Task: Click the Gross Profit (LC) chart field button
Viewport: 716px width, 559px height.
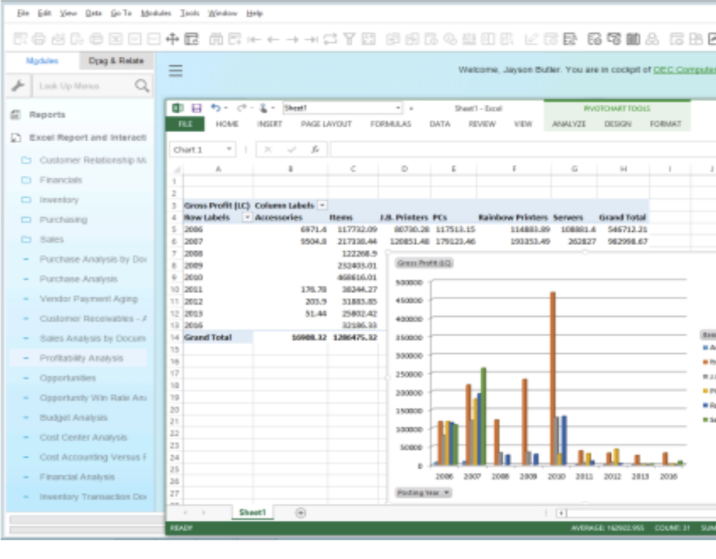Action: coord(424,263)
